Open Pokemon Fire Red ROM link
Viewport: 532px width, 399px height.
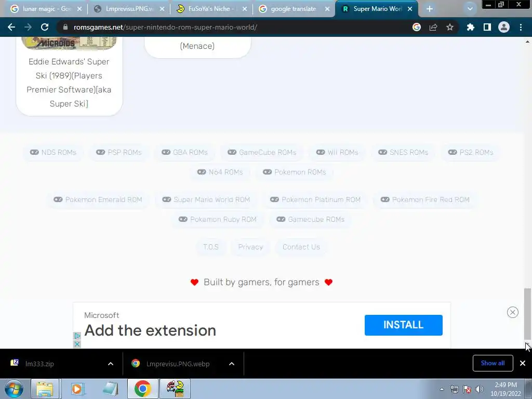tap(425, 199)
